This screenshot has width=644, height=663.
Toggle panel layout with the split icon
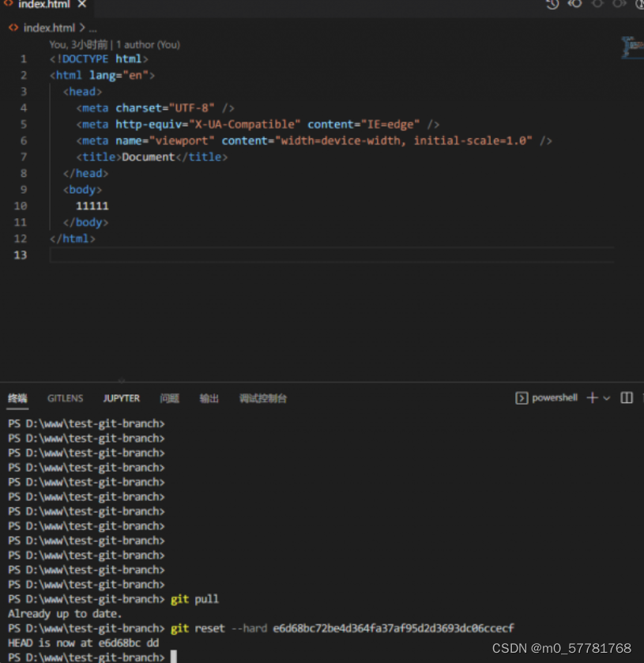pyautogui.click(x=626, y=397)
